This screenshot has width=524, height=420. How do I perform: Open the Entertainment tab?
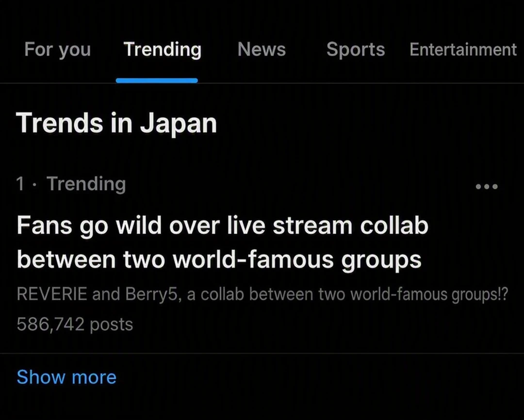coord(463,49)
